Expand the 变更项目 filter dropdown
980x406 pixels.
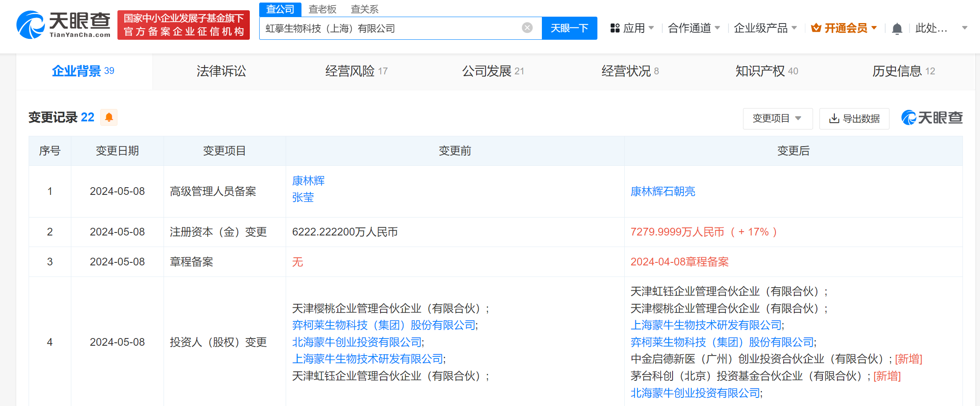coord(777,118)
